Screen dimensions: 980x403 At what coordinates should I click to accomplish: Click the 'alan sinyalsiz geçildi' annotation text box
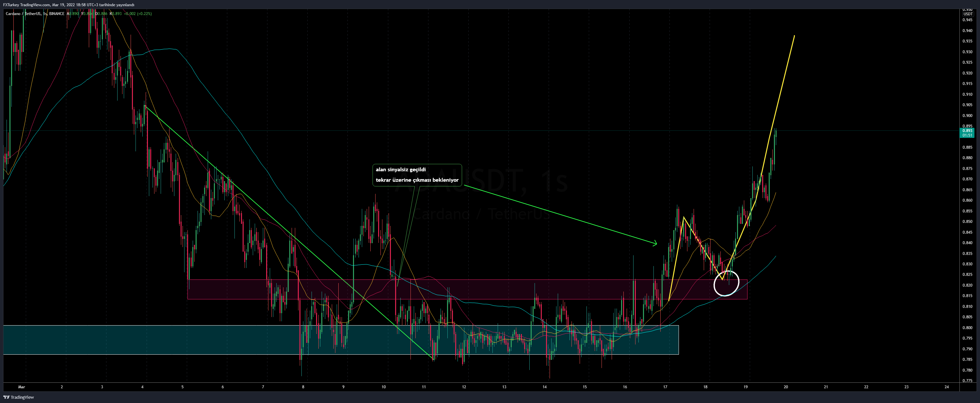coord(417,175)
